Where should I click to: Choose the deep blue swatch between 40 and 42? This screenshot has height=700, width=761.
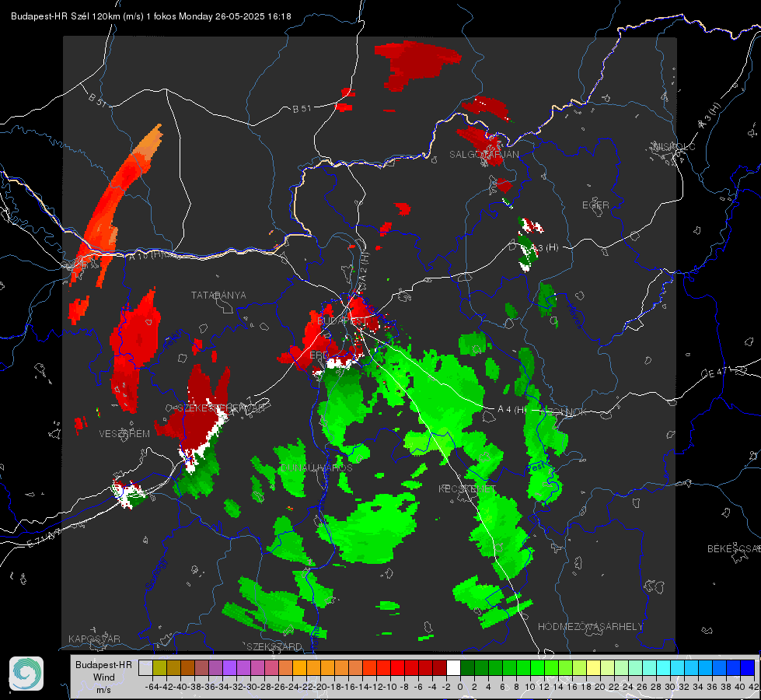(x=748, y=667)
